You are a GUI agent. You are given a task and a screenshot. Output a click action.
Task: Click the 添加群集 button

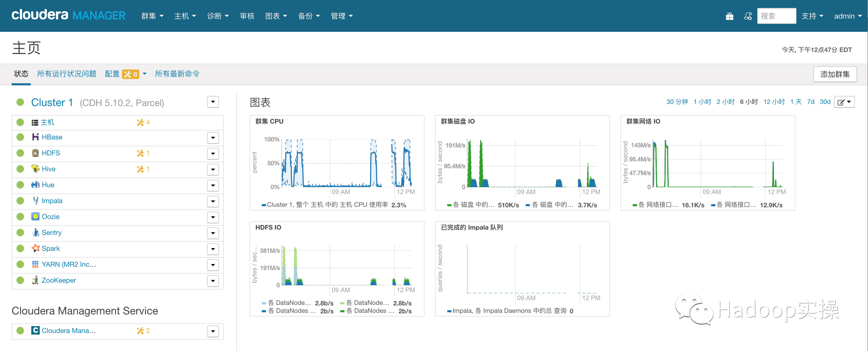[835, 74]
